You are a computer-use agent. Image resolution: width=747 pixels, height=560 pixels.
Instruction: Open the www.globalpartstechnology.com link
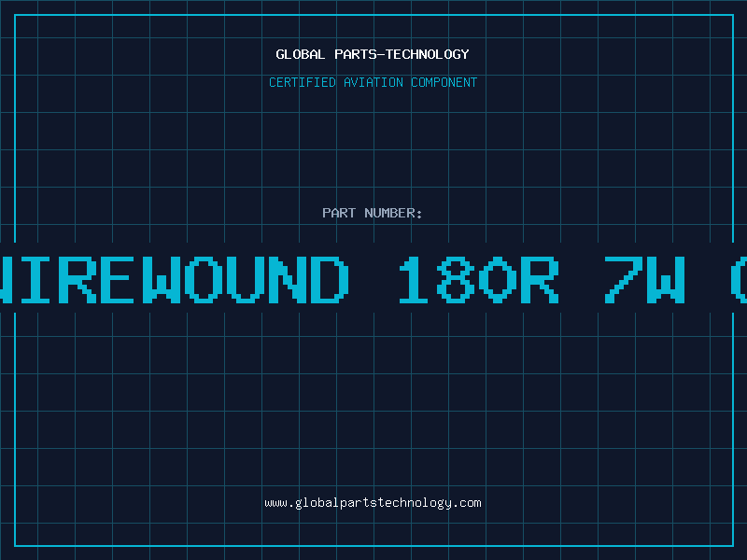(373, 503)
